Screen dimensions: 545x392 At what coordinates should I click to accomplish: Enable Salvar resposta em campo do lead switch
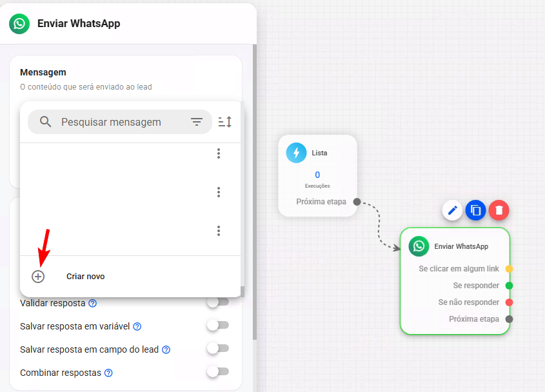(x=218, y=348)
